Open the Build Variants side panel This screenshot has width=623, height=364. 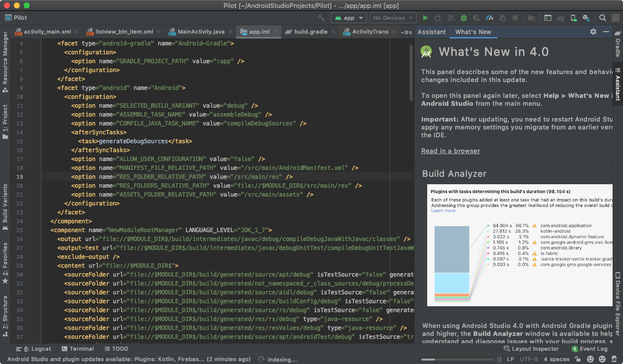[5, 207]
